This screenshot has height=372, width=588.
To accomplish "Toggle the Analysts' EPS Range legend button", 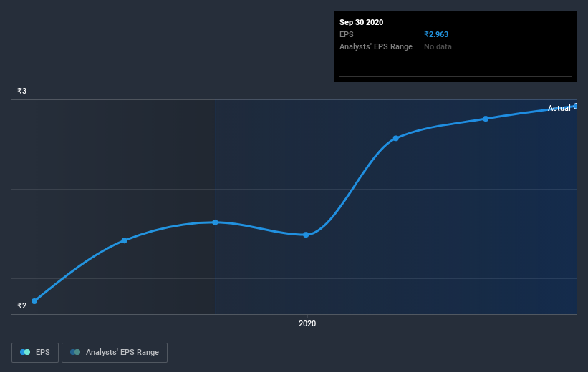I will (115, 352).
